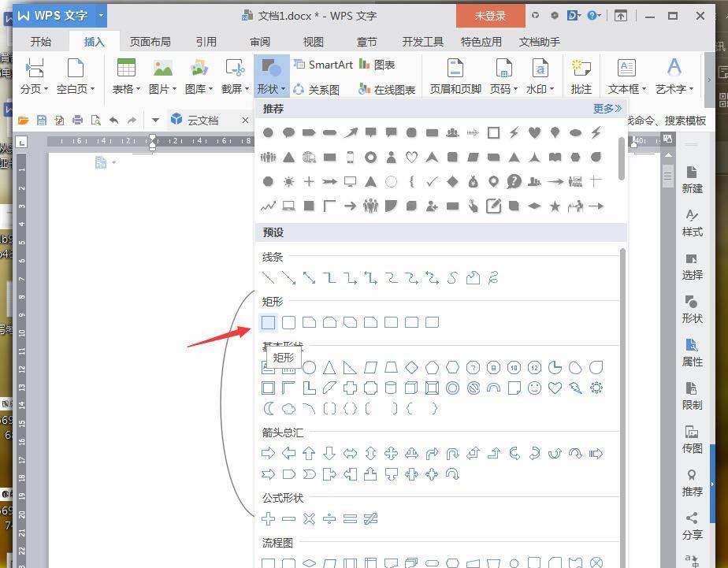The image size is (728, 568).
Task: Click the tab stop selector at ruler corner
Action: tap(21, 142)
